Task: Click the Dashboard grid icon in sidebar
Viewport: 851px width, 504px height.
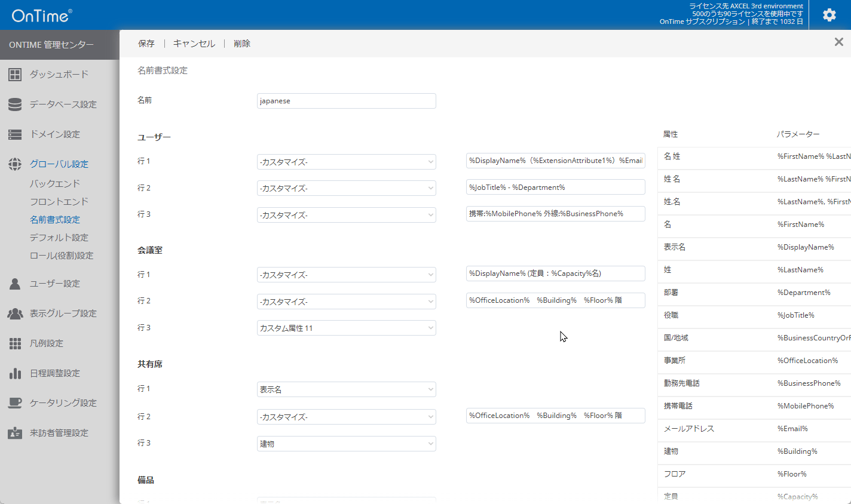Action: tap(15, 75)
